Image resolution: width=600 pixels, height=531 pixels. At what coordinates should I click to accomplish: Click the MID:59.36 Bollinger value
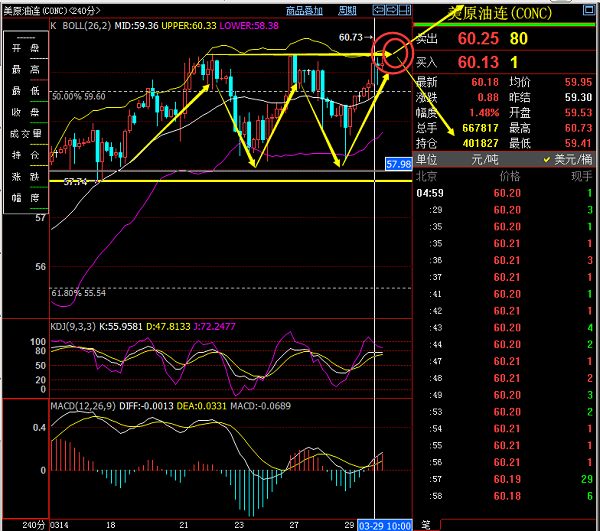[136, 26]
